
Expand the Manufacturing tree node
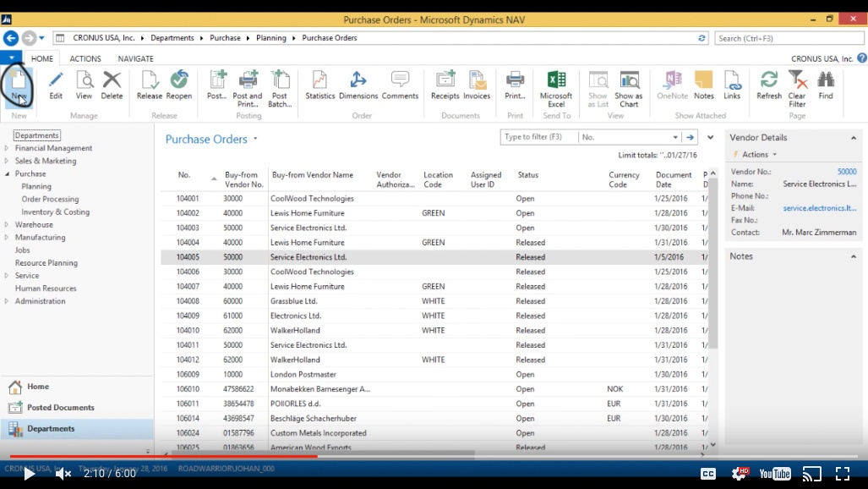click(x=7, y=237)
